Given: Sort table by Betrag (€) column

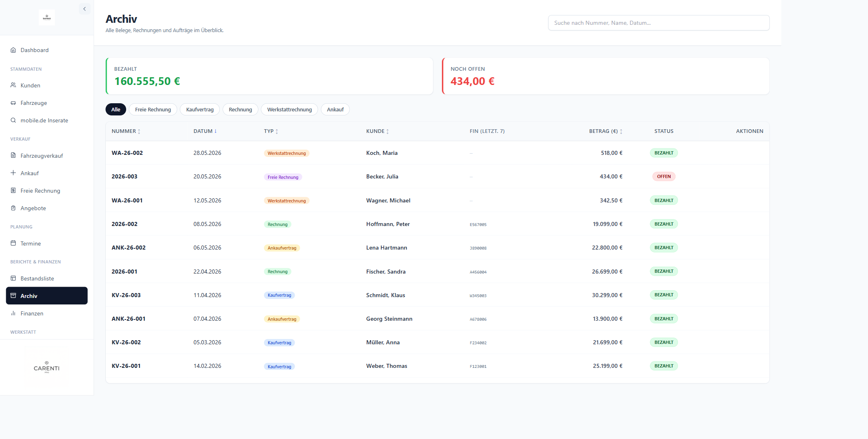Looking at the screenshot, I should [x=606, y=131].
